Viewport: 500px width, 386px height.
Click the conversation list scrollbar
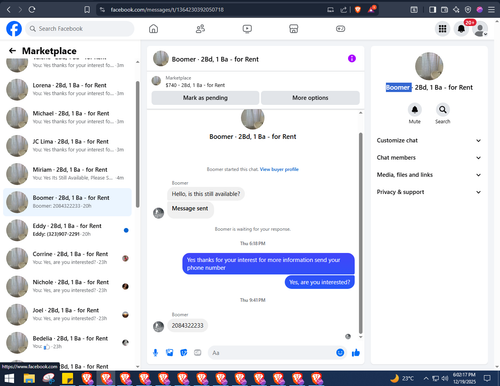coord(137,144)
